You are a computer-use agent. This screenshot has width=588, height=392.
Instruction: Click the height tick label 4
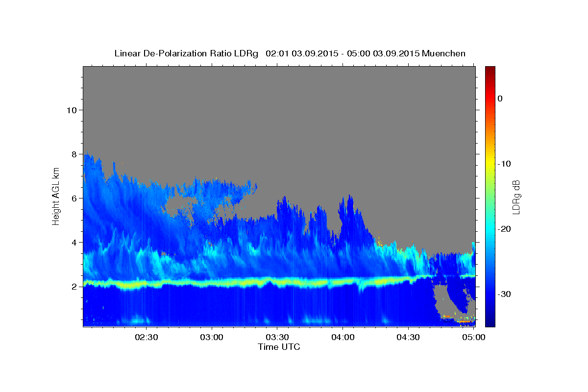[x=73, y=242]
